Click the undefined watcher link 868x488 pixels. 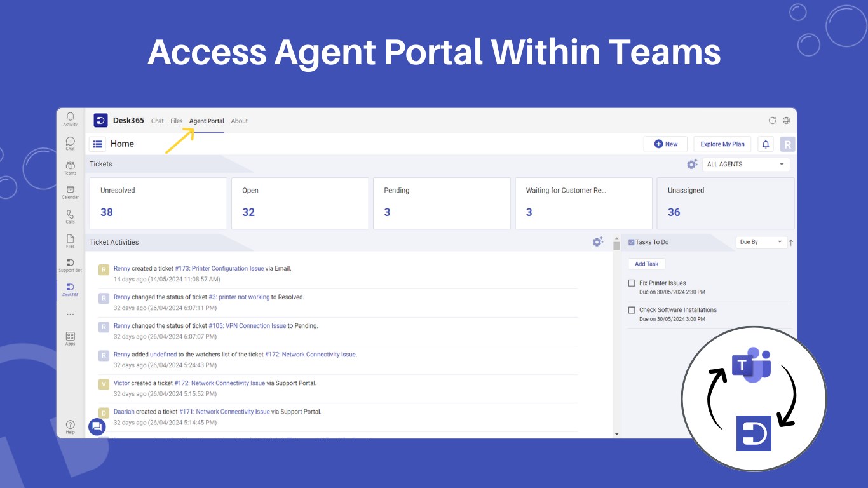click(x=163, y=355)
